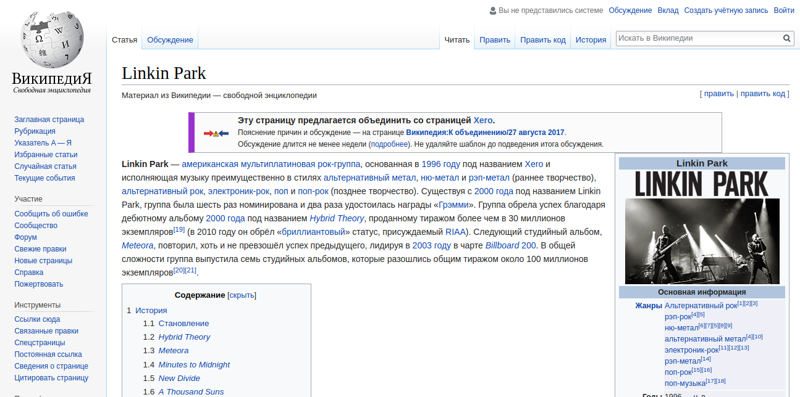This screenshot has width=800, height=397.
Task: Click 'Цитировать страницу' link
Action: [51, 378]
